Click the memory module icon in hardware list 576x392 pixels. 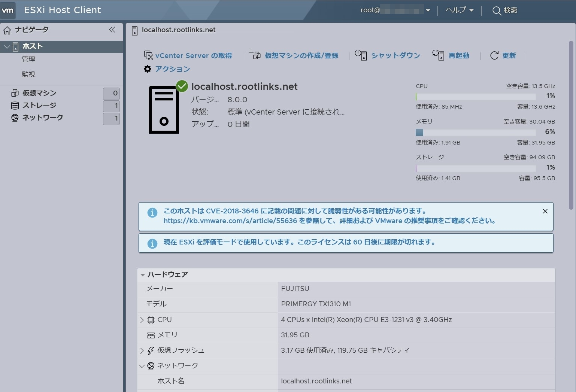point(151,335)
